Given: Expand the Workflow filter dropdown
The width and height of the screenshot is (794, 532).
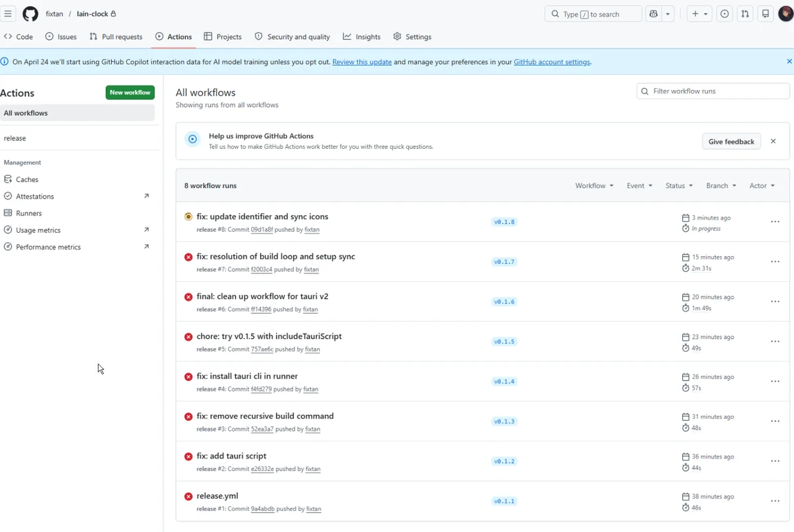Looking at the screenshot, I should (x=594, y=186).
